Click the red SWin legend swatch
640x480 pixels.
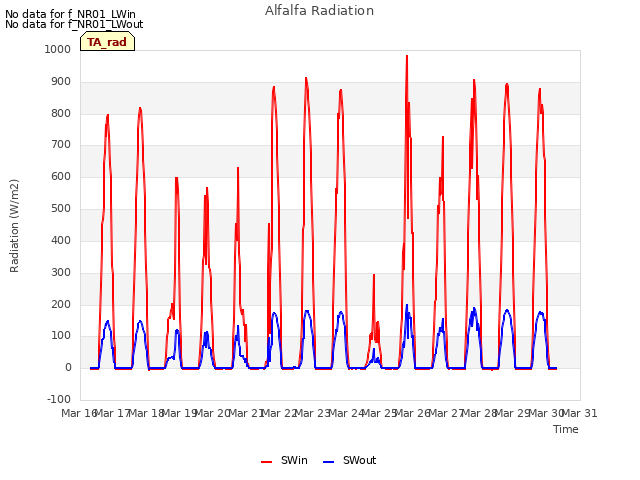point(267,462)
